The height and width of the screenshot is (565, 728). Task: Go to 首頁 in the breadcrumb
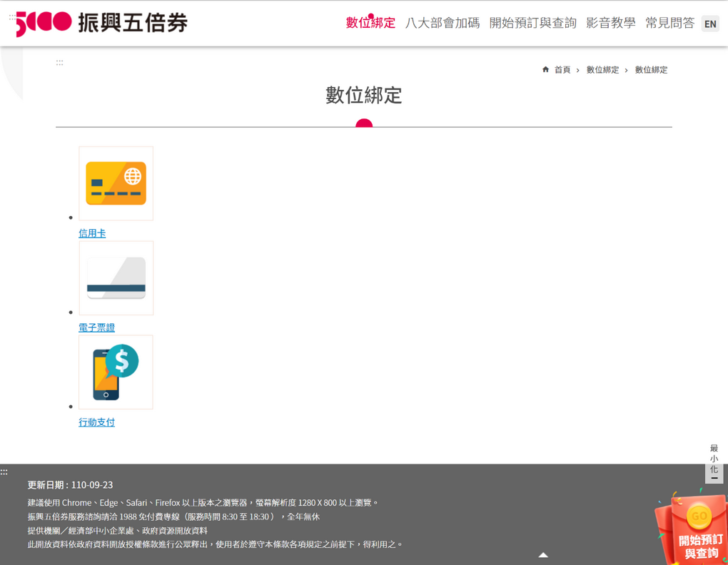(562, 70)
